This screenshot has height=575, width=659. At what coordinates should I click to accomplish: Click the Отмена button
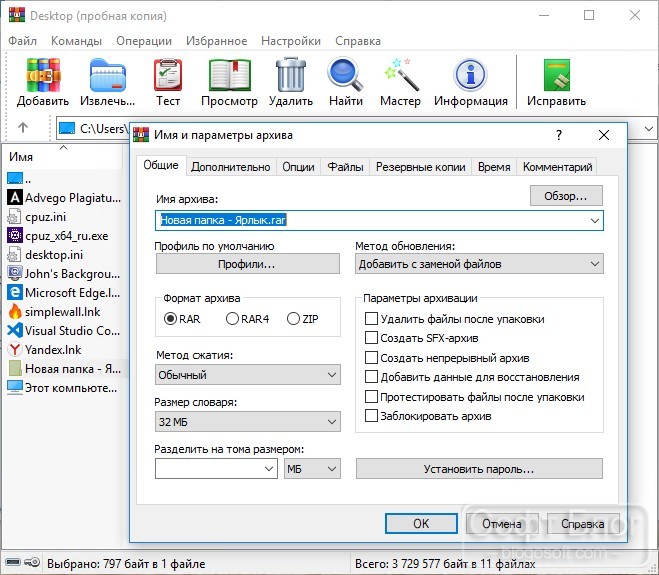502,523
